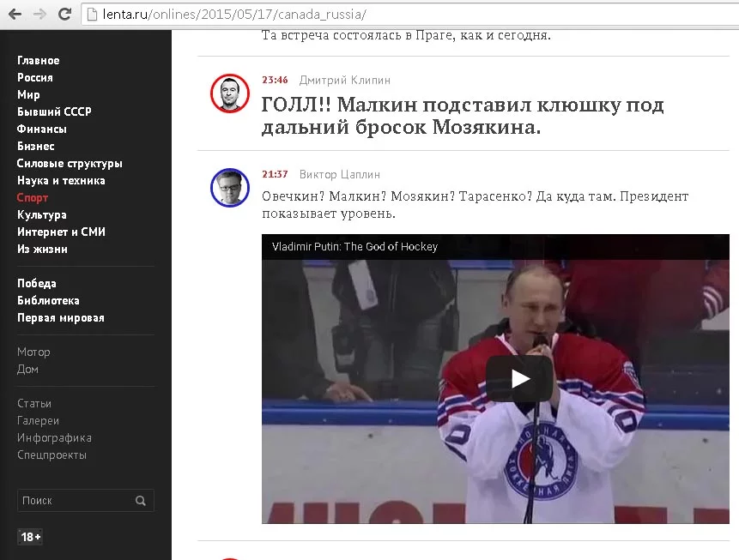Open the Главное section
This screenshot has height=560, width=739.
coord(38,60)
